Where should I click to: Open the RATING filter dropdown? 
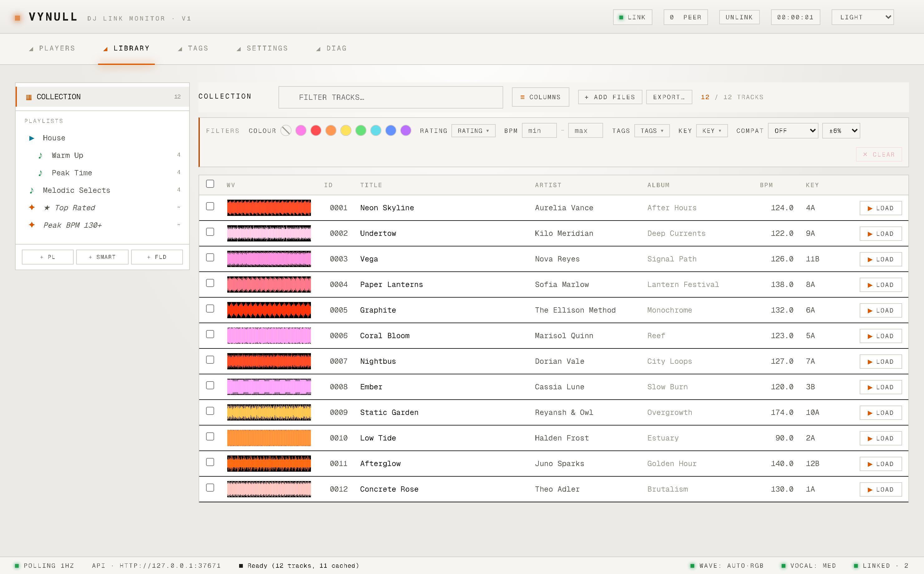click(473, 131)
